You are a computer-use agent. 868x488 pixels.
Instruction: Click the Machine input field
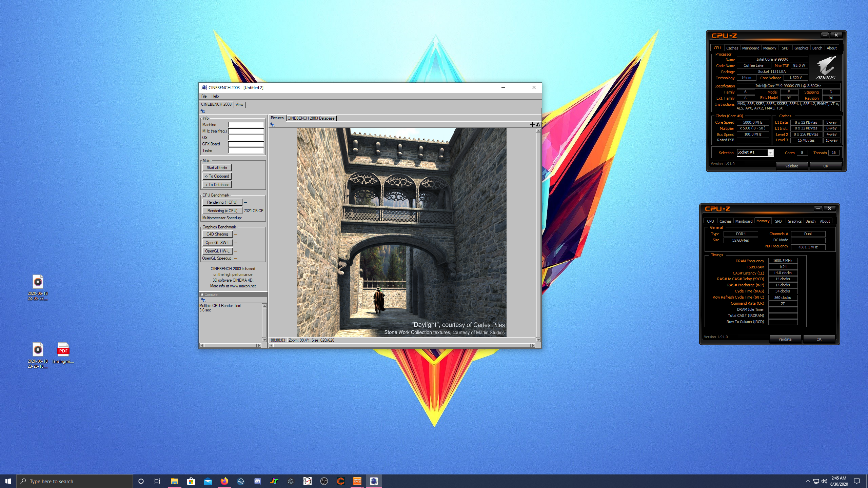pyautogui.click(x=246, y=125)
